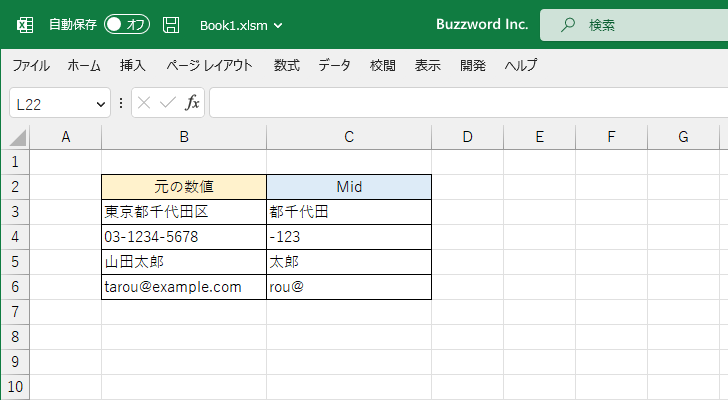
Task: Click the select all corner triangle
Action: tap(17, 138)
